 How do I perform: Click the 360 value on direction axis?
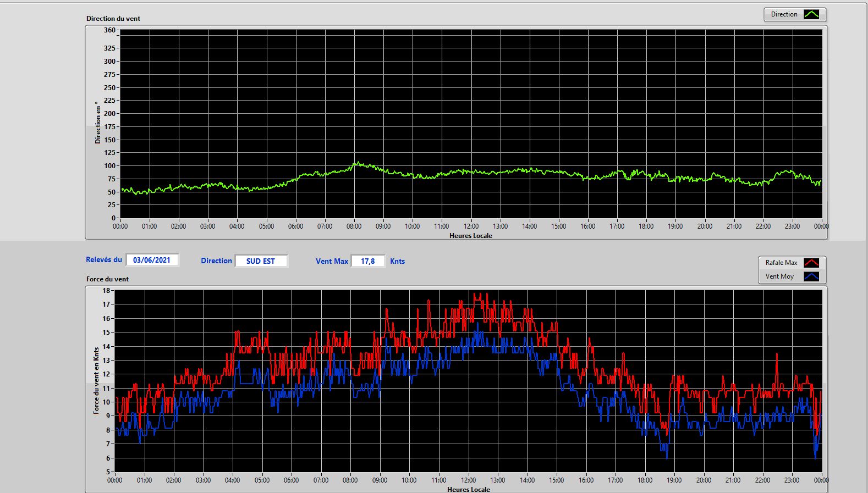click(x=109, y=30)
